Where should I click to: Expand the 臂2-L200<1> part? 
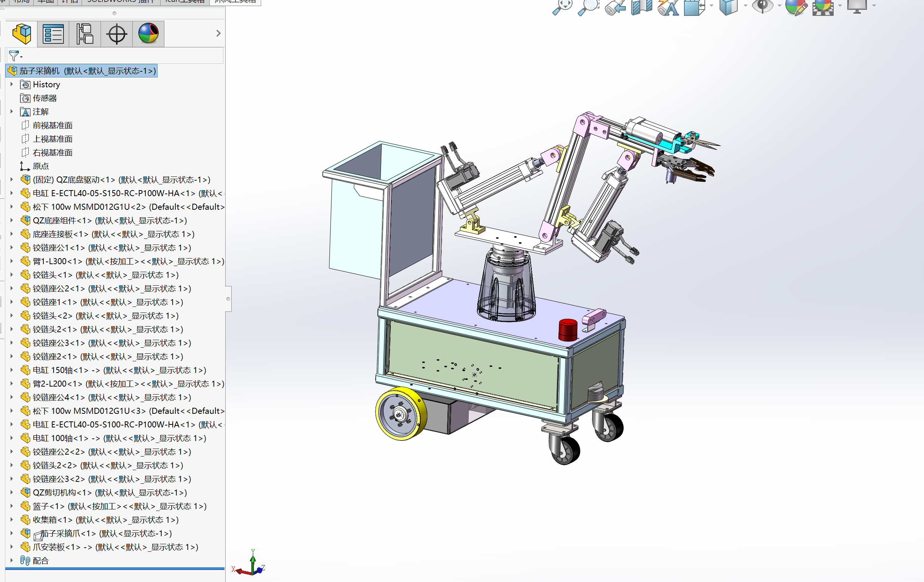pyautogui.click(x=11, y=383)
